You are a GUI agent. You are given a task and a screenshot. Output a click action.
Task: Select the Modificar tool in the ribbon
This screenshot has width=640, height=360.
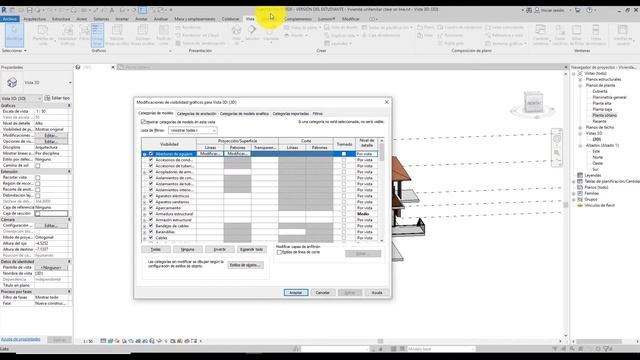14,35
